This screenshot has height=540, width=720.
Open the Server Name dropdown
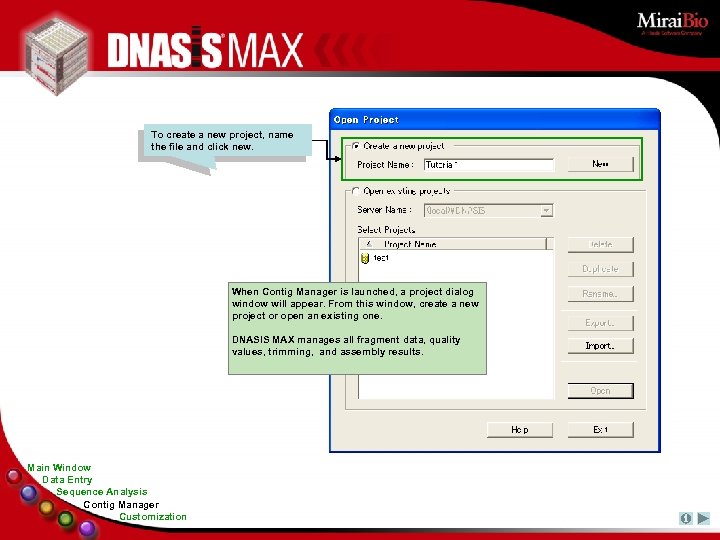tap(546, 211)
